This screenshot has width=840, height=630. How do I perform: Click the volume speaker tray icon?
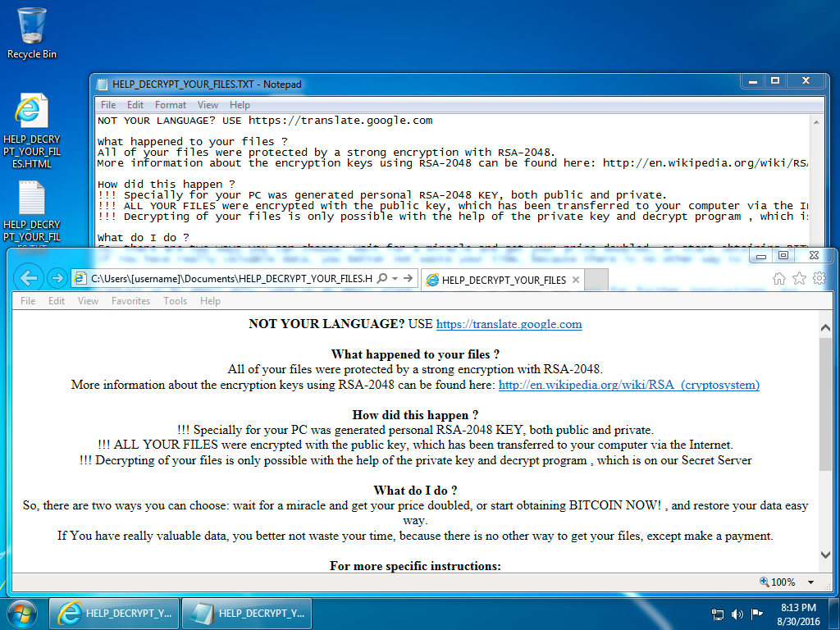(x=737, y=614)
